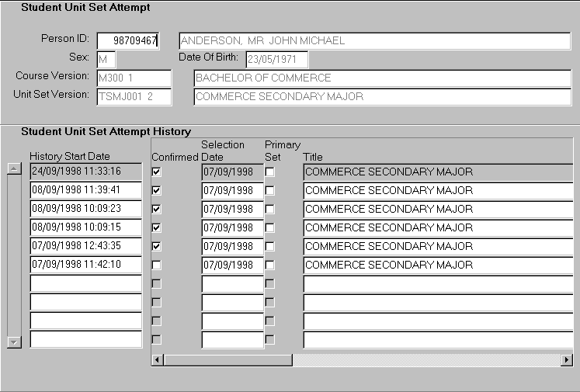The width and height of the screenshot is (580, 392).
Task: Click the horizontal scrollbar thumb
Action: [x=227, y=360]
